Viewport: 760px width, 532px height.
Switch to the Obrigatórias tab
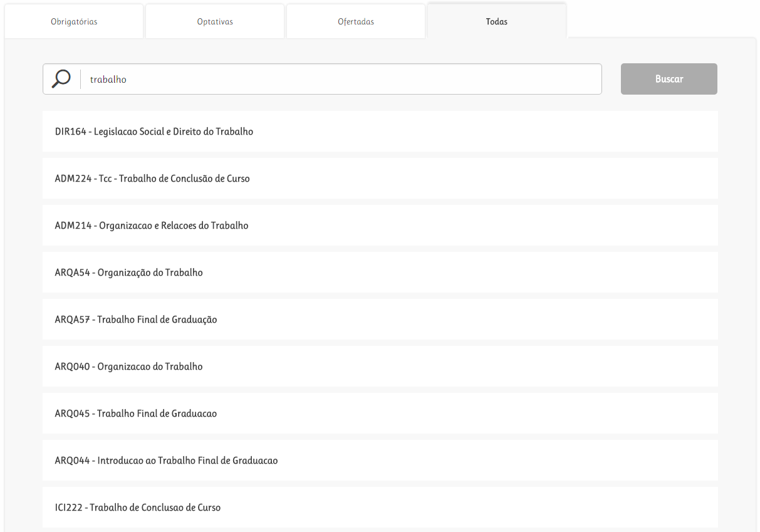pyautogui.click(x=74, y=21)
